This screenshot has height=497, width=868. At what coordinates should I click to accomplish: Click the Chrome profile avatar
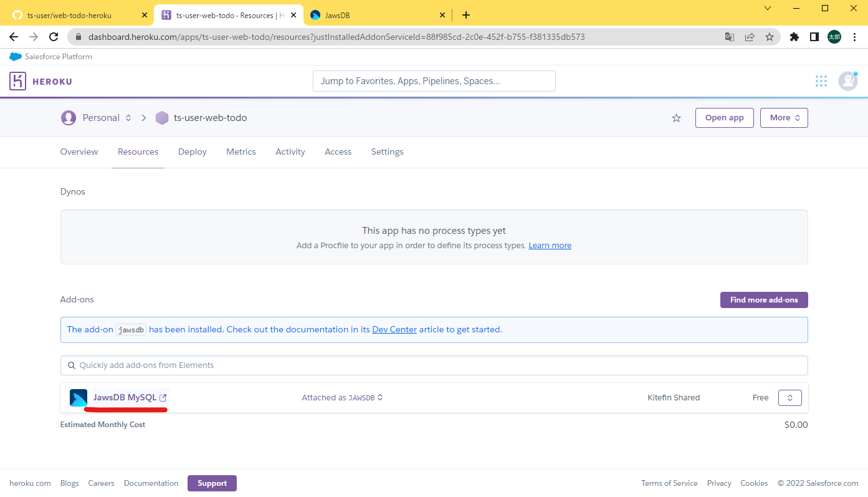pyautogui.click(x=834, y=37)
